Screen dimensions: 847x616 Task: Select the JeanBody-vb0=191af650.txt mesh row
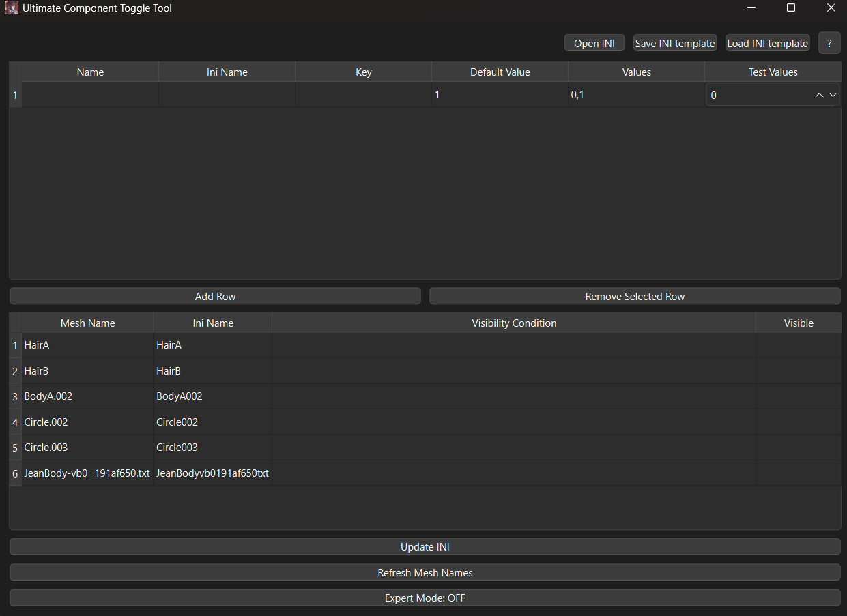[87, 473]
